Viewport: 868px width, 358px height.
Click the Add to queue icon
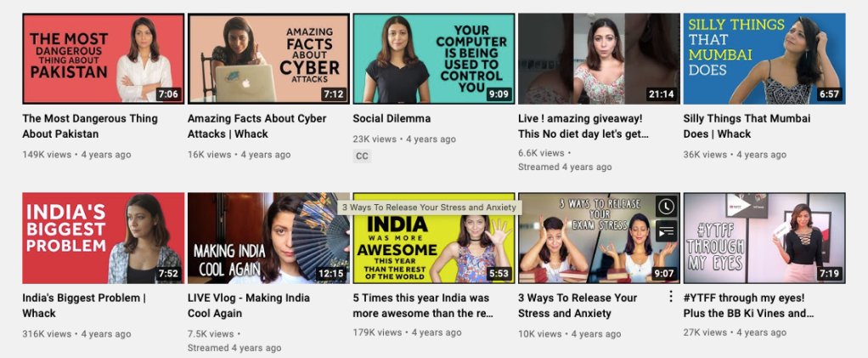tap(666, 230)
